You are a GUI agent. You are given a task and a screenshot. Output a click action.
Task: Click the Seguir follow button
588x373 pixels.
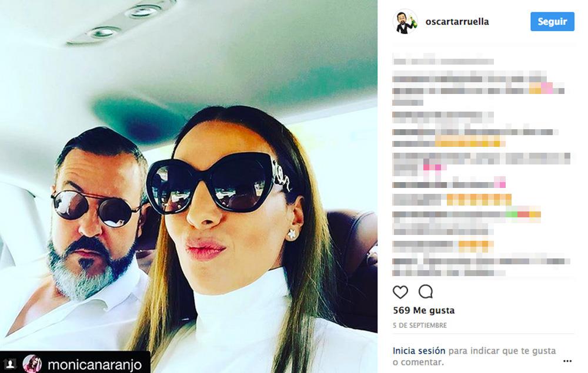552,22
